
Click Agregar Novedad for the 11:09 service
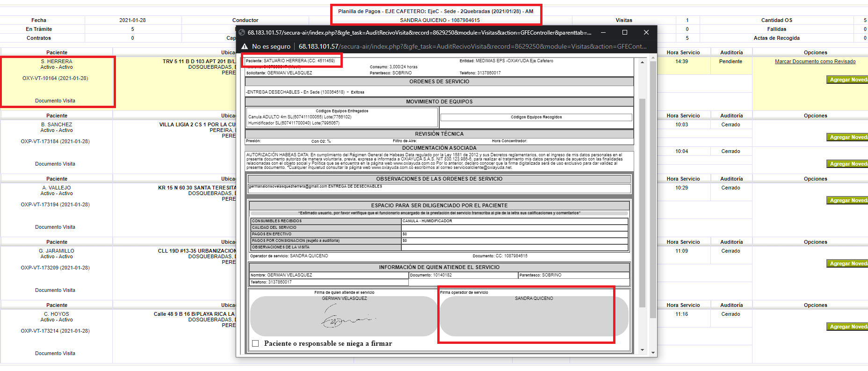(x=847, y=264)
